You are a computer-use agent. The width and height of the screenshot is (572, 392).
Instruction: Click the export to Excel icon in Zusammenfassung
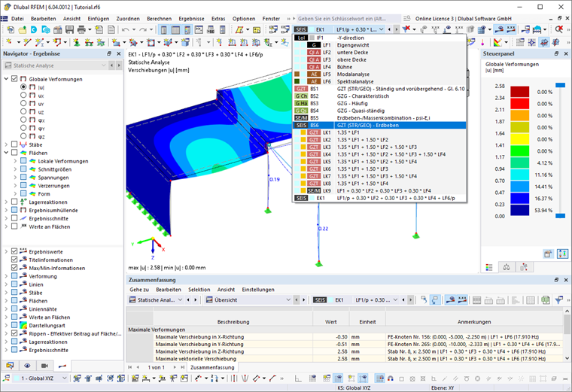click(x=546, y=300)
